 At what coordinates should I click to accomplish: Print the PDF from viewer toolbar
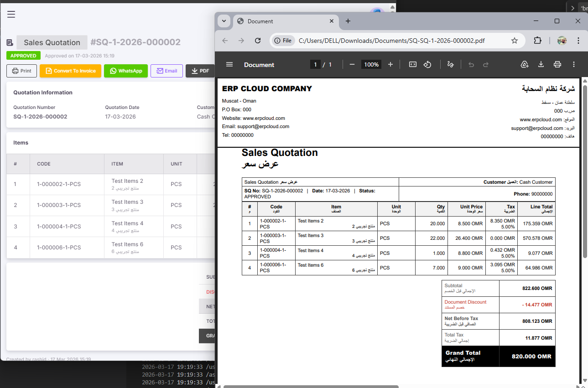(x=557, y=65)
